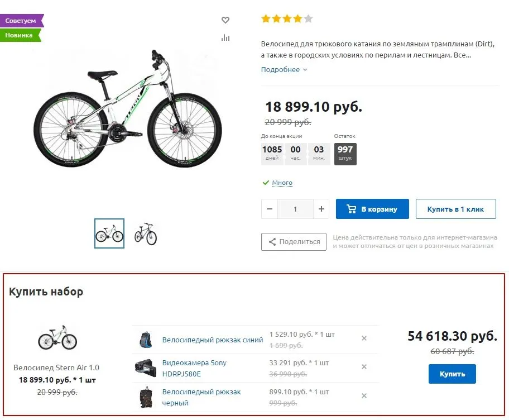Select the second dark bike thumbnail
Screen dimensions: 509x420
(x=146, y=233)
